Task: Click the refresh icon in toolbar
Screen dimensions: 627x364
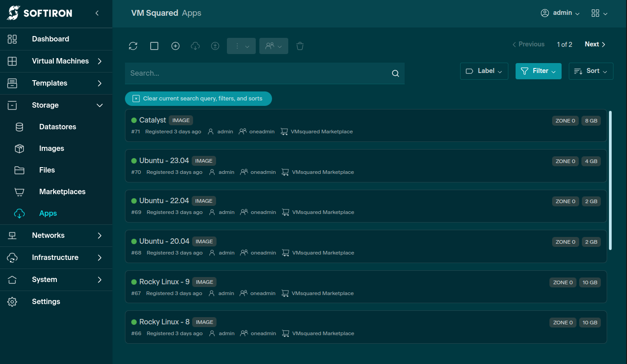Action: (x=133, y=46)
